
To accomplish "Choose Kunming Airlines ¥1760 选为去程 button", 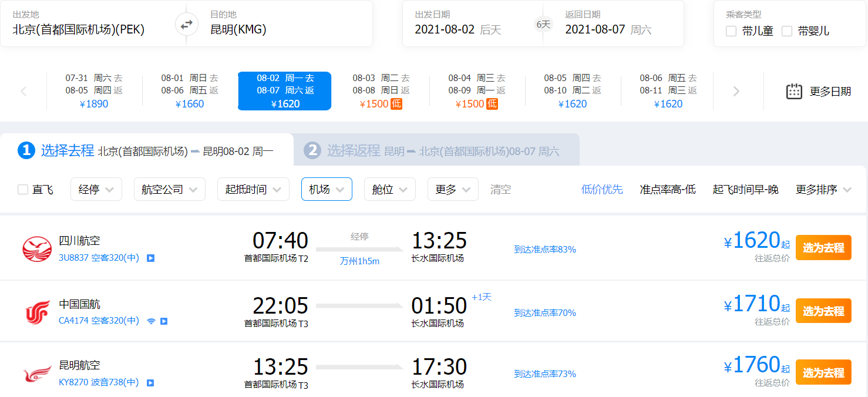I will pyautogui.click(x=823, y=372).
